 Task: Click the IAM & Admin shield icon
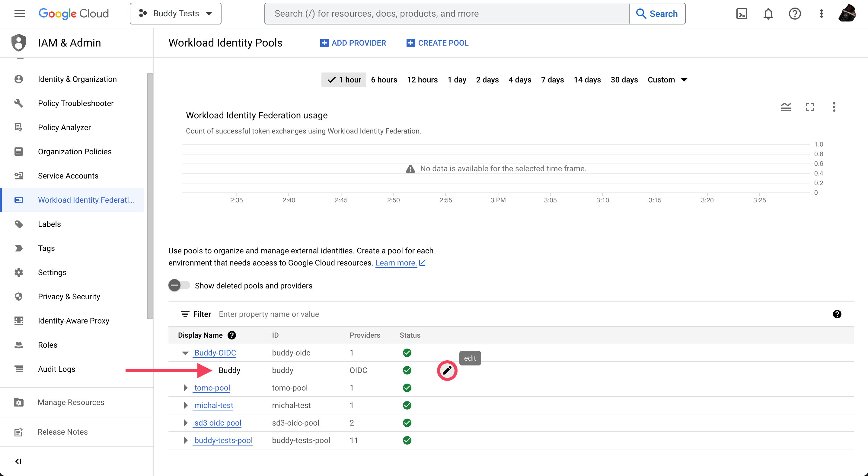point(19,43)
